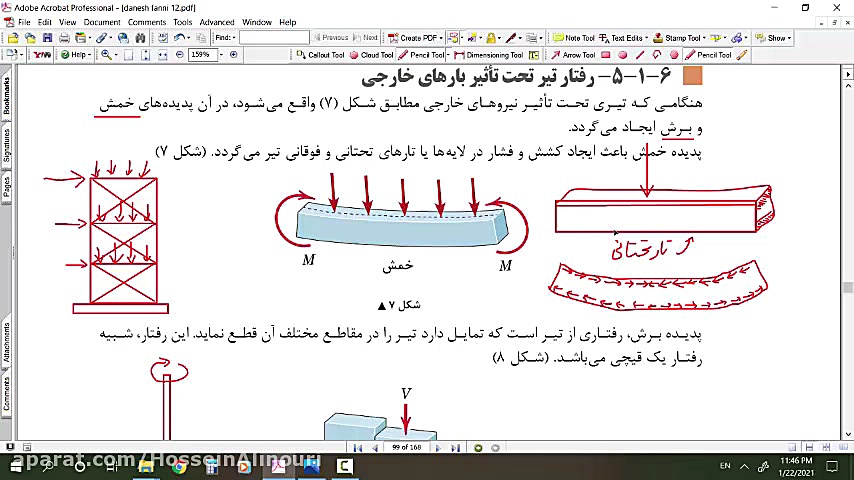Open the Help menu in the menu bar
The height and width of the screenshot is (480, 854).
[288, 22]
